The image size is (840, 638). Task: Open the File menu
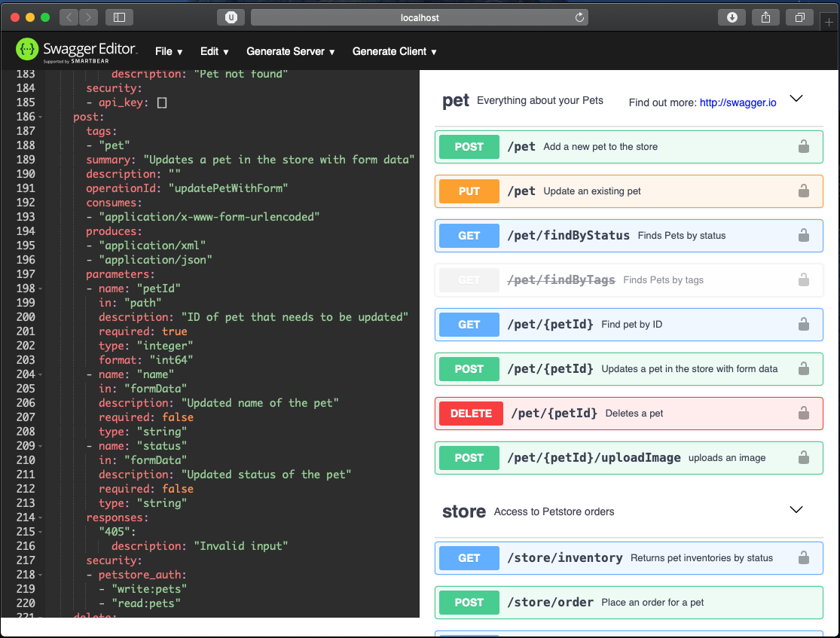(x=168, y=51)
